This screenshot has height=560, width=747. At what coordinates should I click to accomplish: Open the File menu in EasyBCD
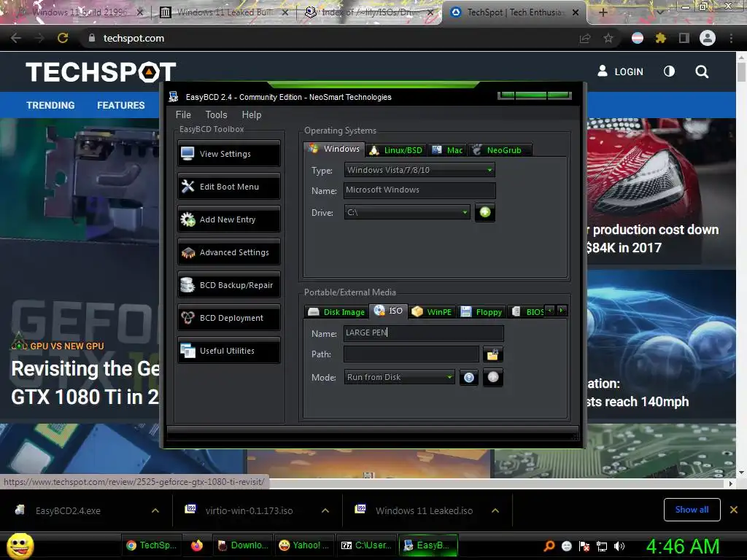183,114
